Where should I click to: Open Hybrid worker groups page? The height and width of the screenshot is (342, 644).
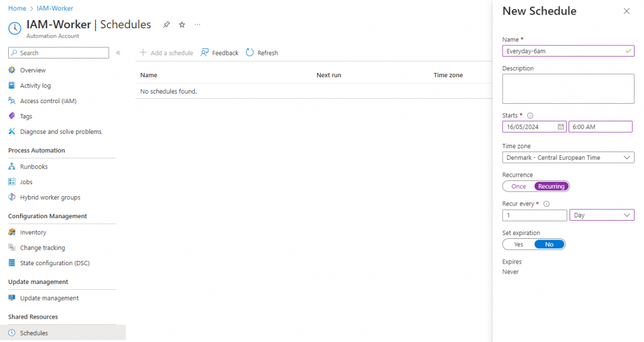pos(50,197)
